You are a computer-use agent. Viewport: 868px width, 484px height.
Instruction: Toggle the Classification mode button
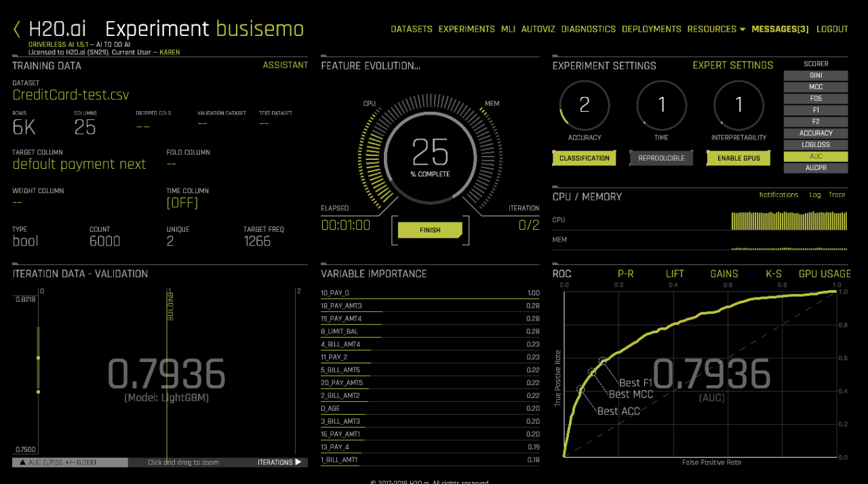[584, 158]
